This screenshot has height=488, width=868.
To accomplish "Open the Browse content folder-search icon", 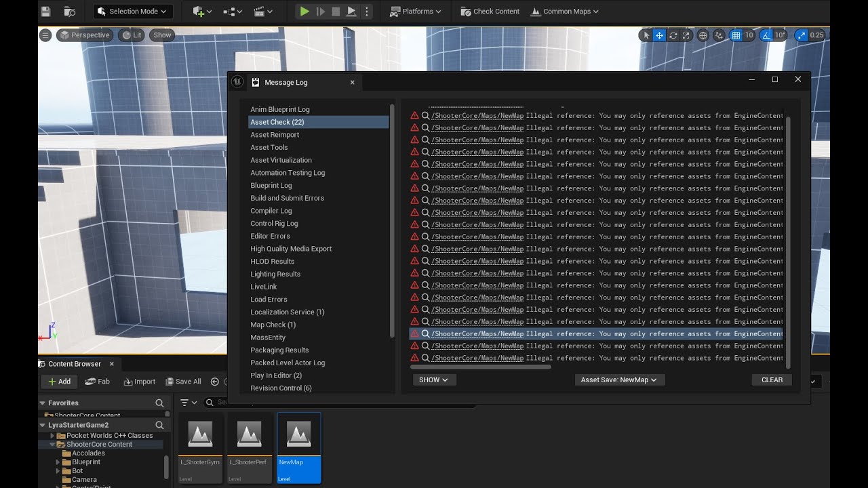I will [69, 12].
